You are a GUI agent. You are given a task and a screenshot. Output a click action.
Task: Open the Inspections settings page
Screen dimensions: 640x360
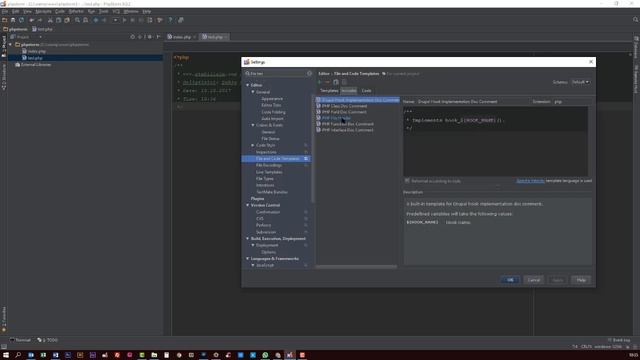266,152
